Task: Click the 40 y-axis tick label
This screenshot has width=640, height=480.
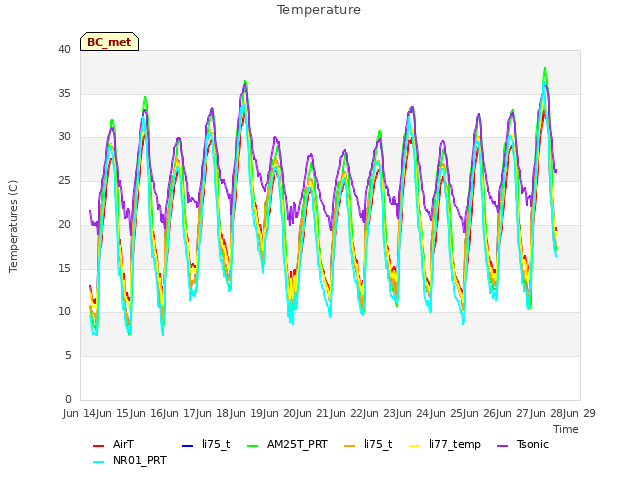Action: click(x=64, y=49)
